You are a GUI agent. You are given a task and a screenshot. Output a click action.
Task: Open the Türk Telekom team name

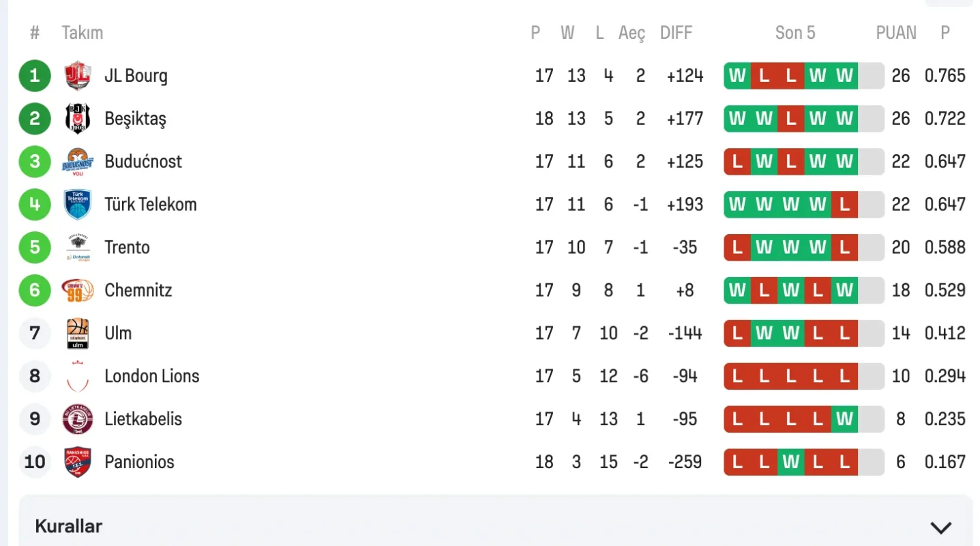click(150, 205)
